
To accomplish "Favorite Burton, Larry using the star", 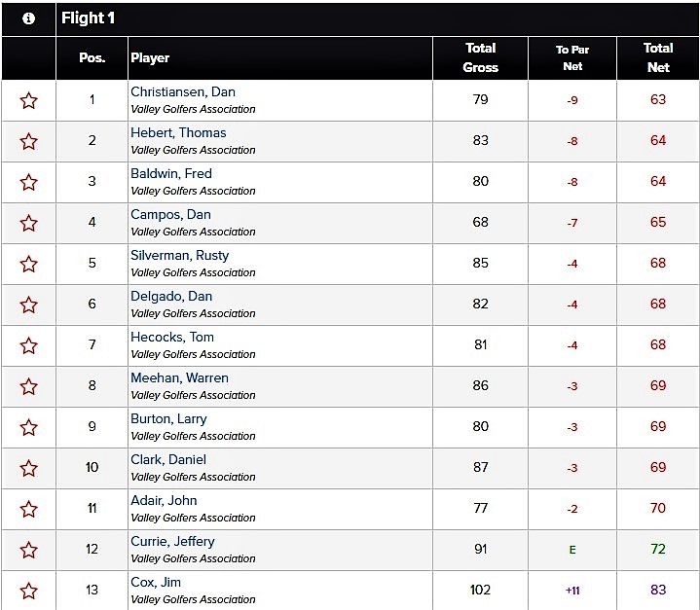I will tap(28, 427).
